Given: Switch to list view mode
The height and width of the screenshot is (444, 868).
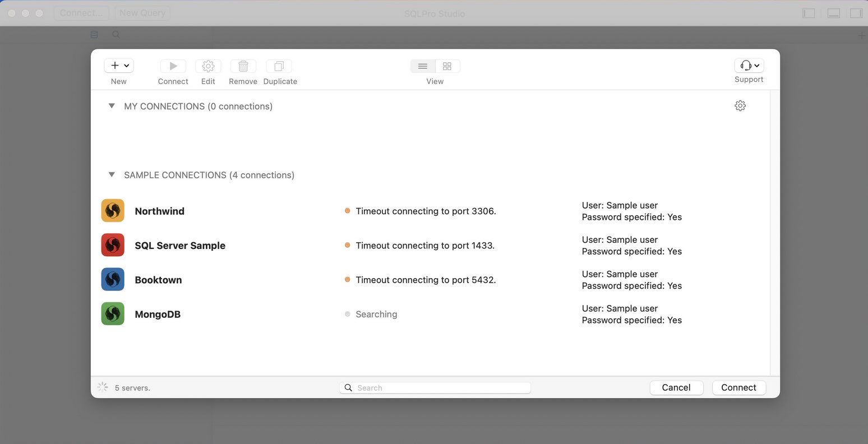Looking at the screenshot, I should [x=423, y=66].
